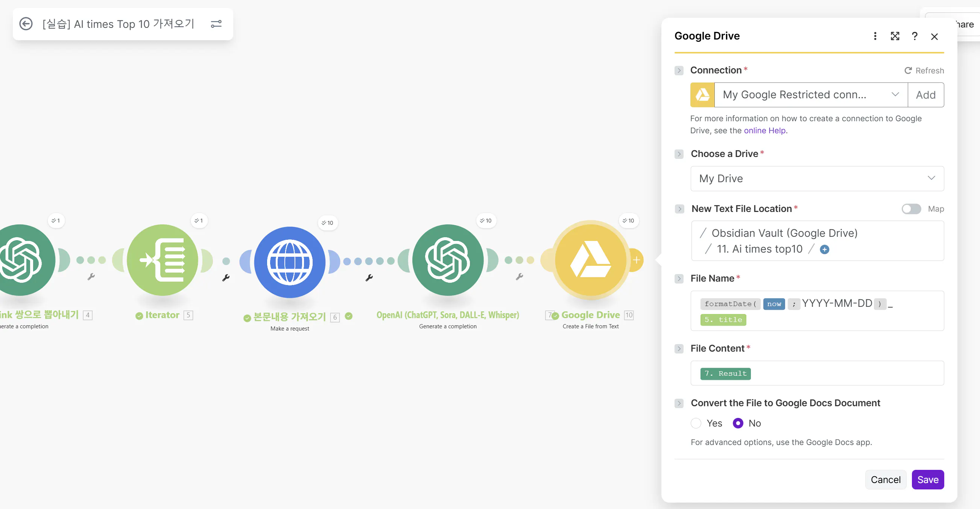Click Obsidian Vault (Google Drive) folder path
This screenshot has height=509, width=980.
pyautogui.click(x=784, y=233)
